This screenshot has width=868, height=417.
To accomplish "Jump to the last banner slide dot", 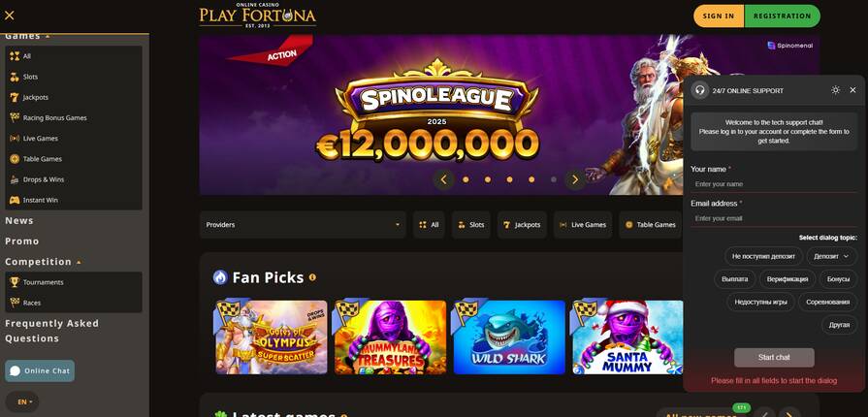I will coord(554,179).
